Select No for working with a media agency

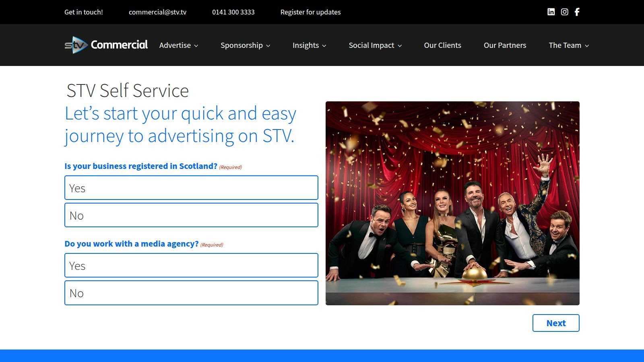point(191,293)
